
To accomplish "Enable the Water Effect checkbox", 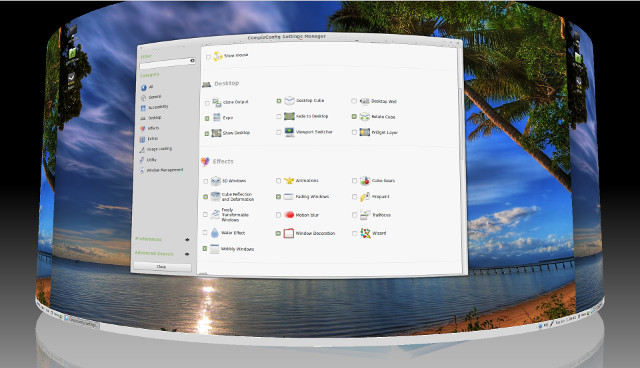I will tap(205, 233).
